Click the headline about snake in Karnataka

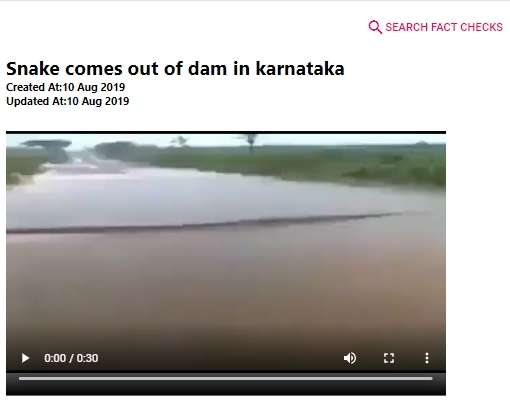(175, 69)
